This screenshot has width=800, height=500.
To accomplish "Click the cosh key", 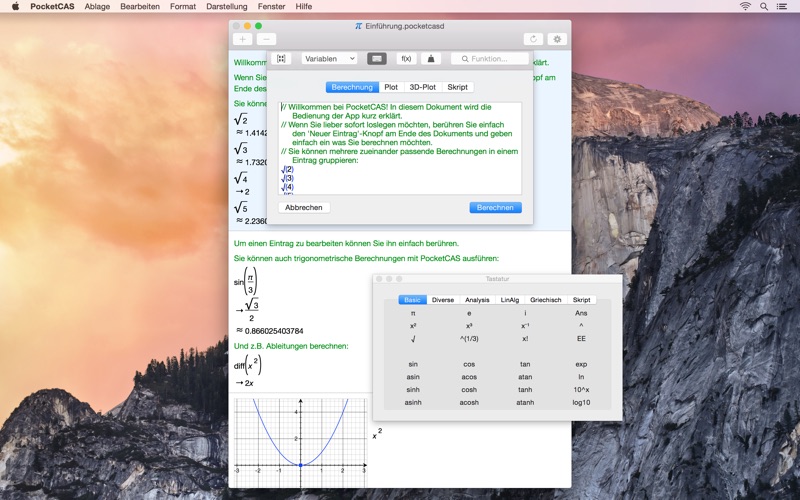I will 469,390.
